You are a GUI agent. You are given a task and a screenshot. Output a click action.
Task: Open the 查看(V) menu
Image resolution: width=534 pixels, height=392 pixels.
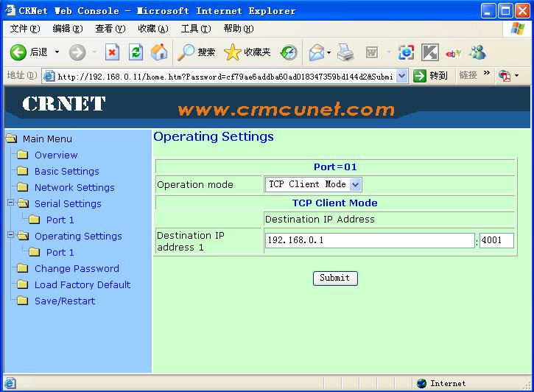coord(110,29)
